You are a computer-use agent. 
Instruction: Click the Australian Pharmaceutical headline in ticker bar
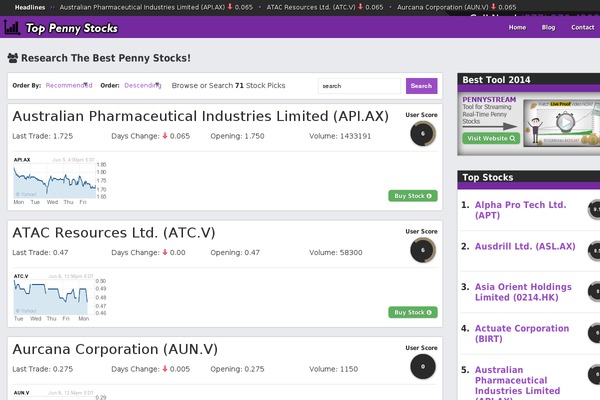point(142,7)
